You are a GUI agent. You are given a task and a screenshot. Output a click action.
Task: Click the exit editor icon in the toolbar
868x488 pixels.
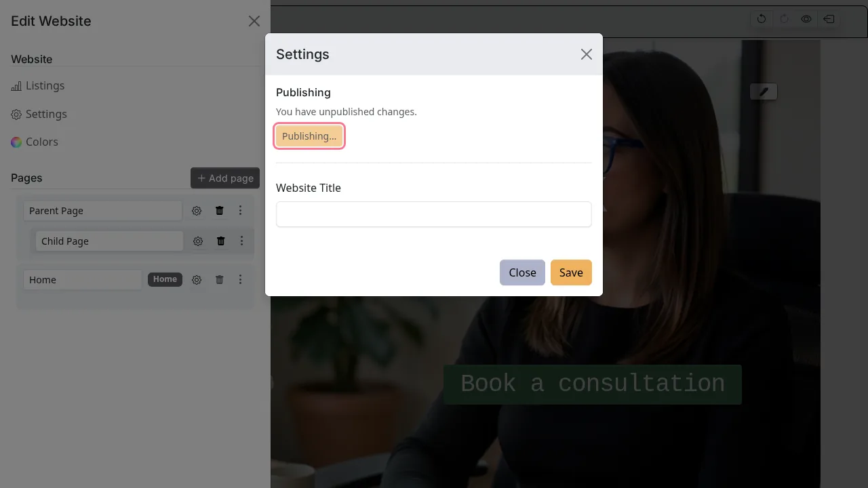pos(829,19)
